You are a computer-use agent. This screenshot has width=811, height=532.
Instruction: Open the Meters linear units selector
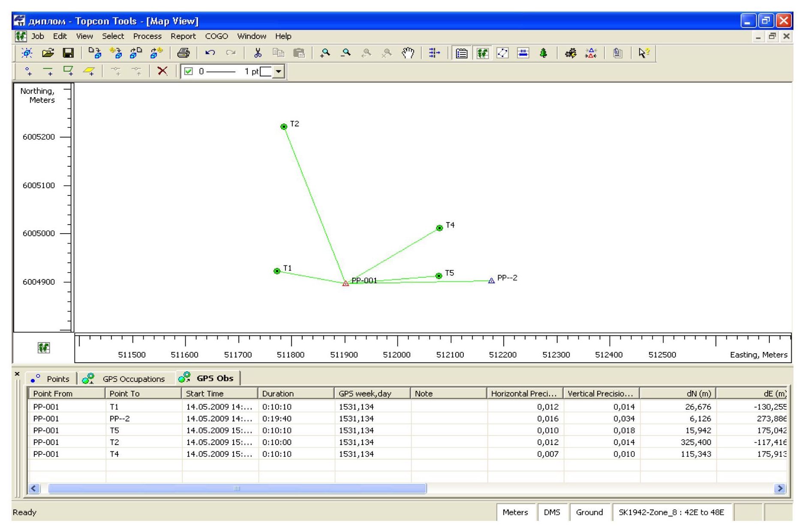(515, 512)
